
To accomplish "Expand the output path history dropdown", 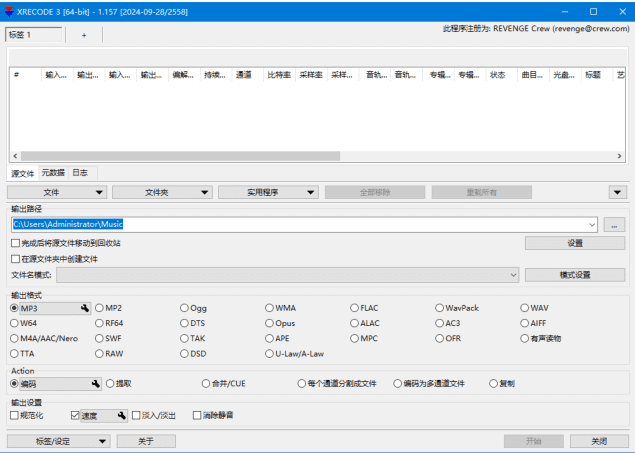I will [592, 225].
